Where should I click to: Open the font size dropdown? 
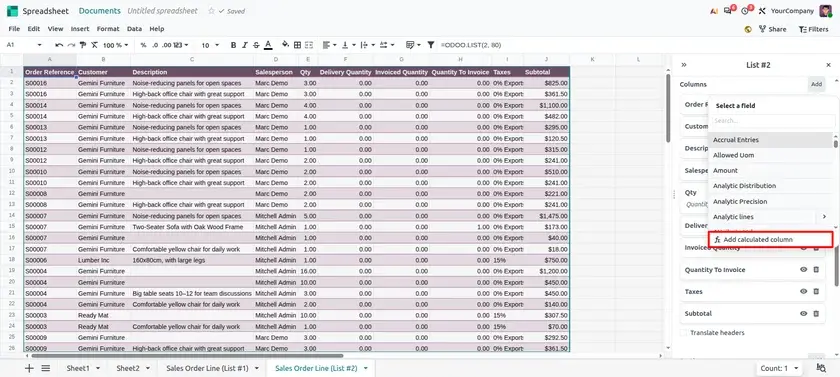211,45
